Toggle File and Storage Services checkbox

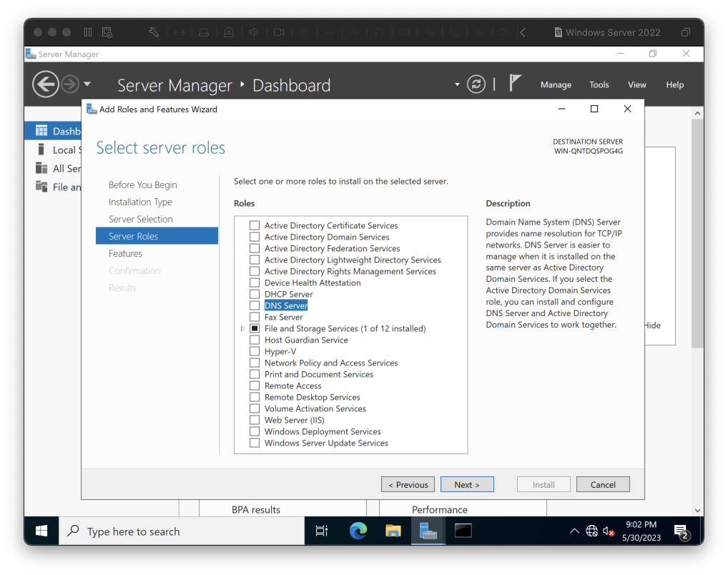[x=255, y=328]
